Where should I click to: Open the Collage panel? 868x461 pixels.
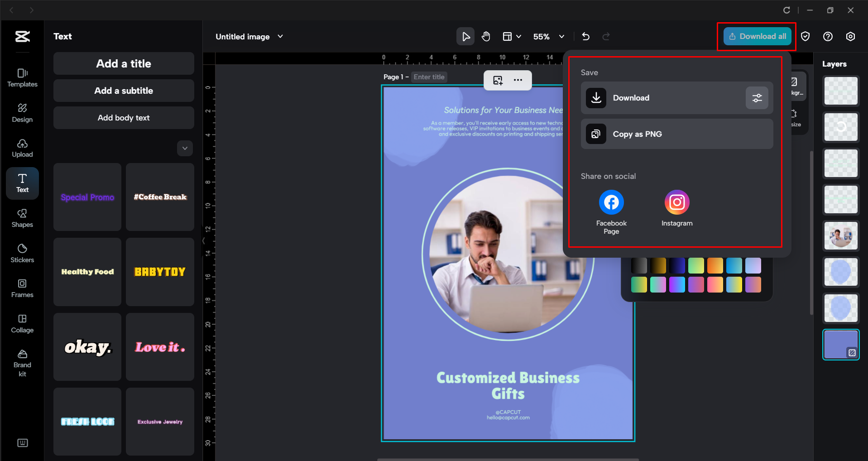coord(22,323)
